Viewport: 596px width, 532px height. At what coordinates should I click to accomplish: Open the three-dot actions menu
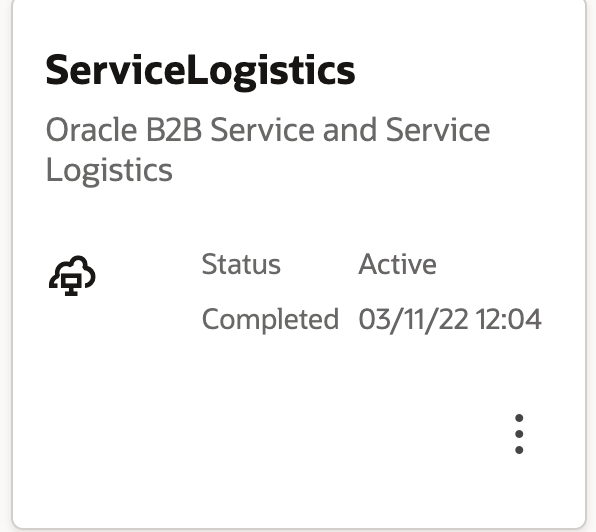point(519,434)
